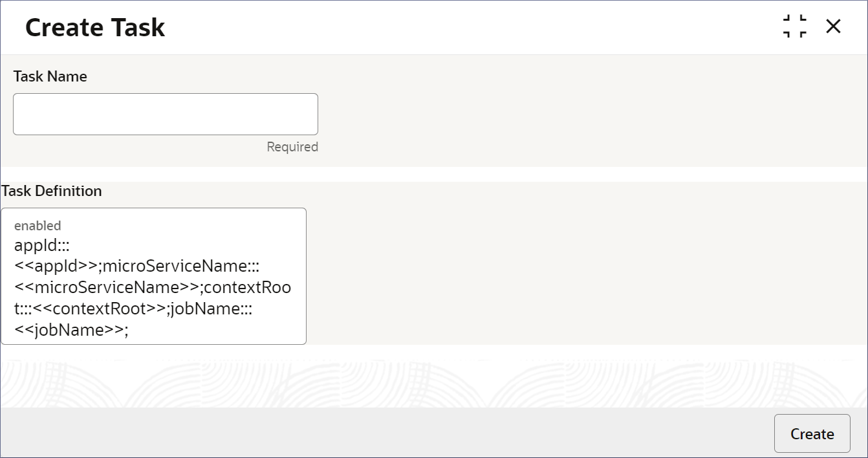Screen dimensions: 868x458
Task: Click the microServiceName::: text in the definition
Action: pyautogui.click(x=181, y=267)
